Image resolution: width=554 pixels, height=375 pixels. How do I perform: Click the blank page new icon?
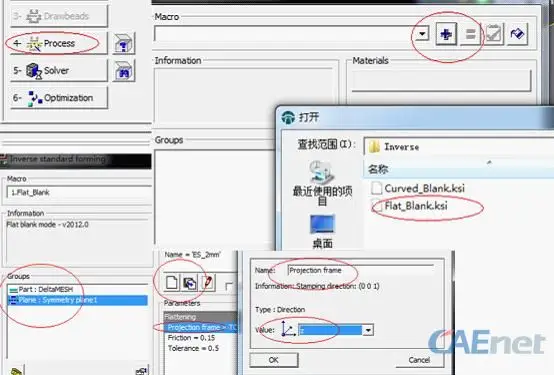click(x=172, y=283)
